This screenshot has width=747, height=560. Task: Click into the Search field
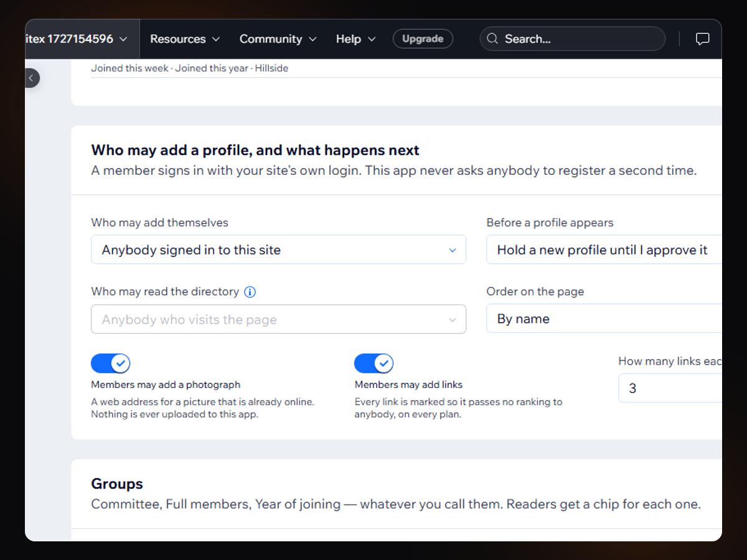click(572, 39)
